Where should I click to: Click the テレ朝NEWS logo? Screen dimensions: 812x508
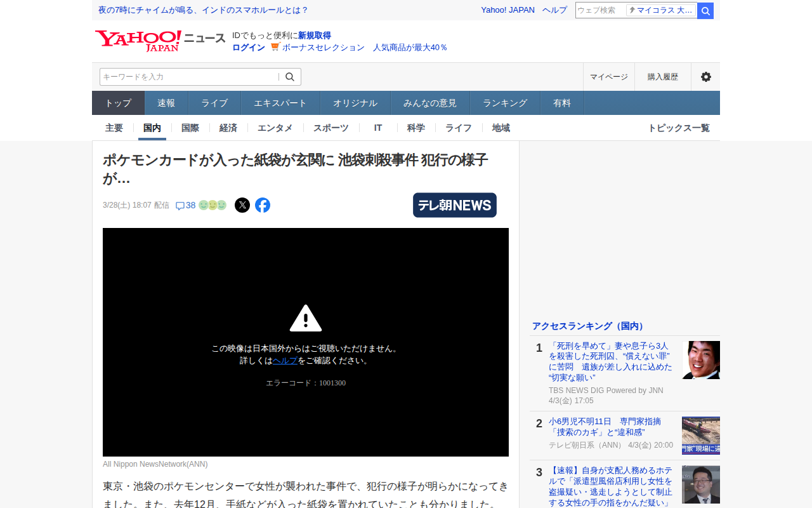pyautogui.click(x=455, y=205)
